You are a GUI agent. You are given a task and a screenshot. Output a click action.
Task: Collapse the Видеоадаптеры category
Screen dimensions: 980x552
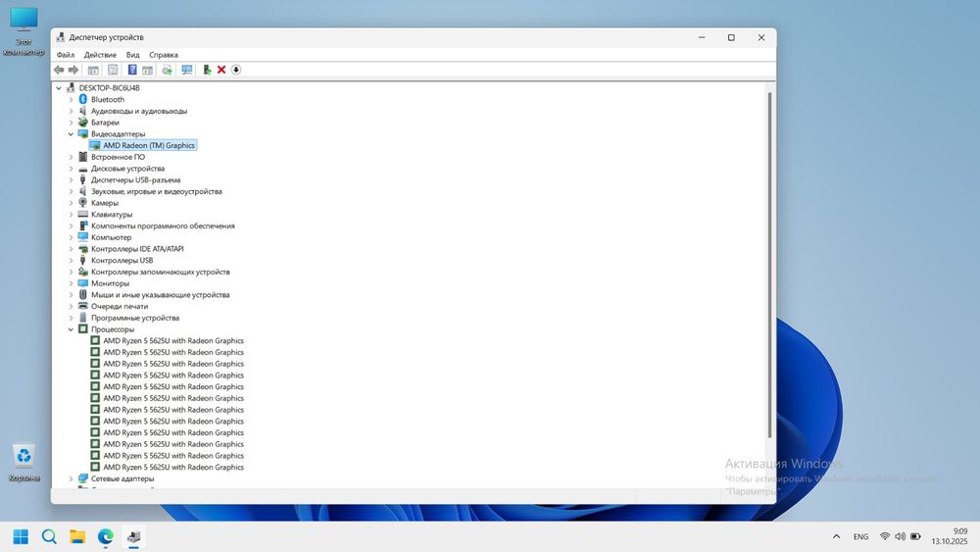click(71, 133)
